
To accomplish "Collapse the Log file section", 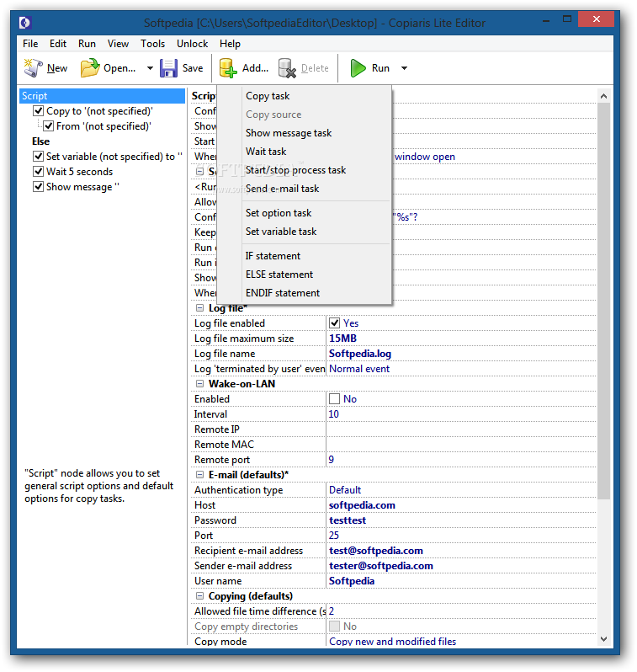I will [199, 308].
